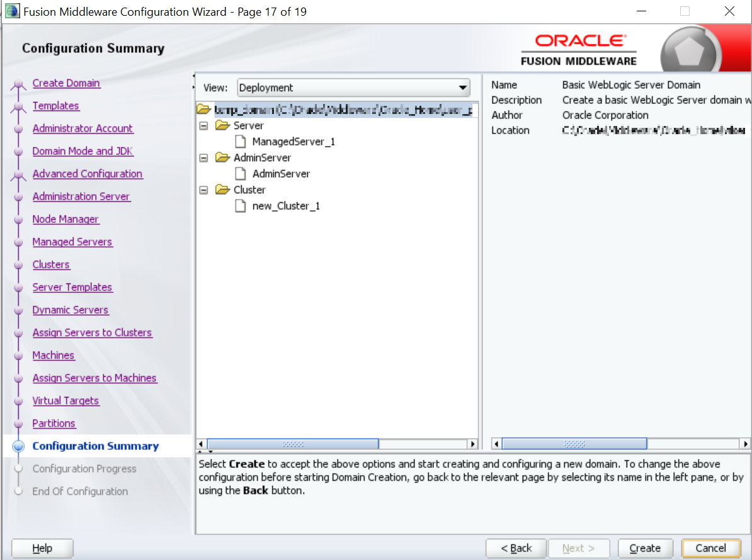The height and width of the screenshot is (560, 752).
Task: Open the View Deployment dropdown
Action: [x=353, y=88]
